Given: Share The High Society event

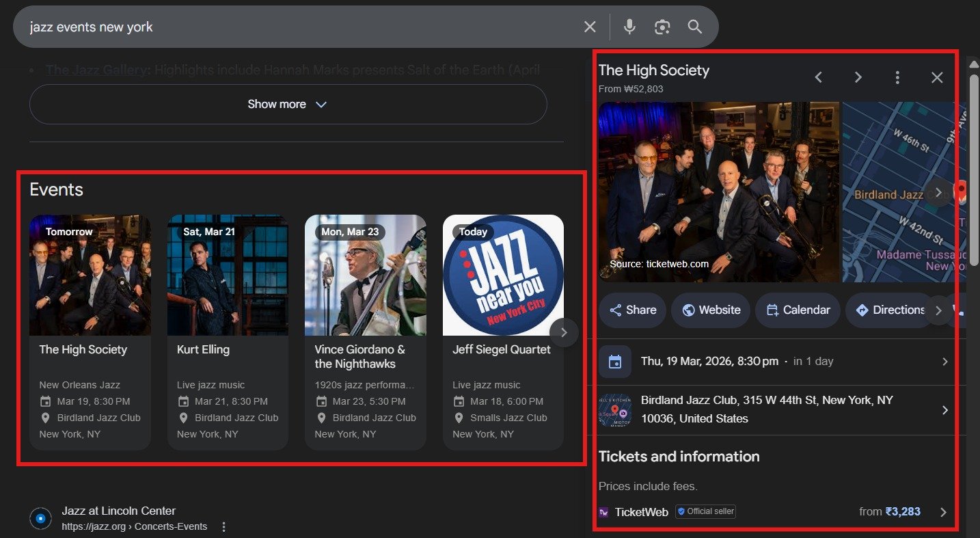Looking at the screenshot, I should coord(631,310).
